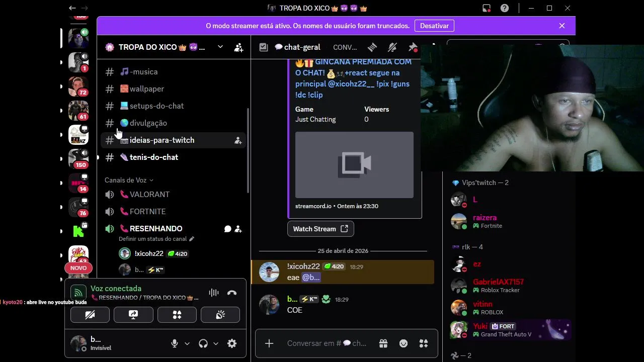Click the create invite icon on ideias-para-twitch

[x=238, y=141]
